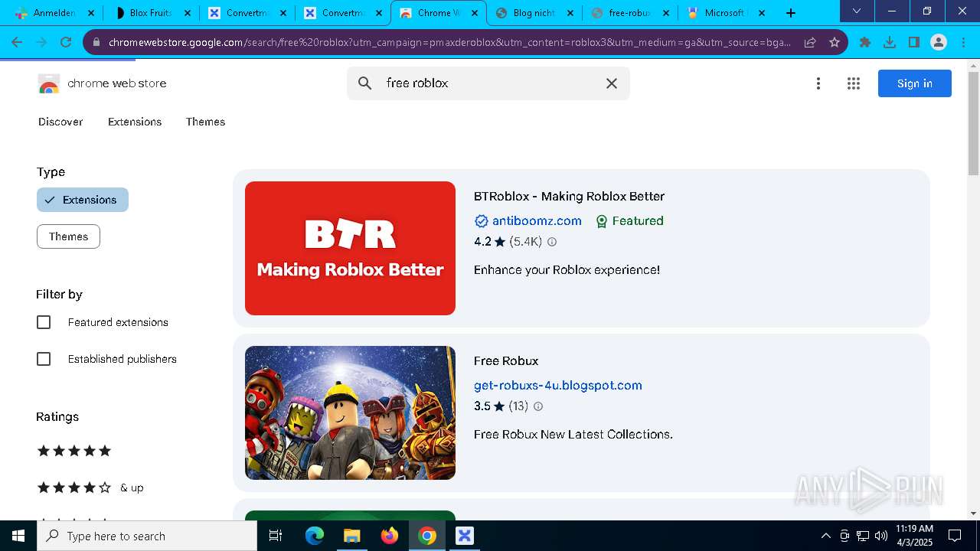Bookmark this page with star icon

pos(835,42)
